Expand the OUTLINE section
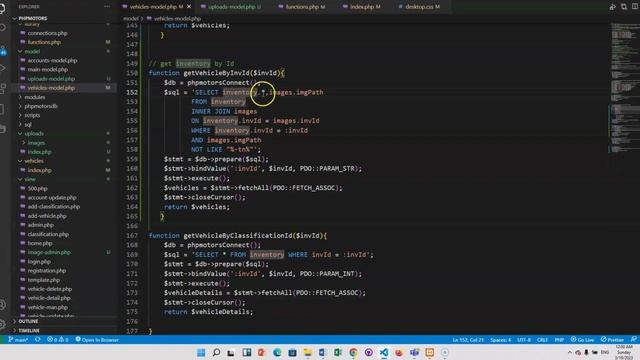The image size is (640, 360). point(28,321)
